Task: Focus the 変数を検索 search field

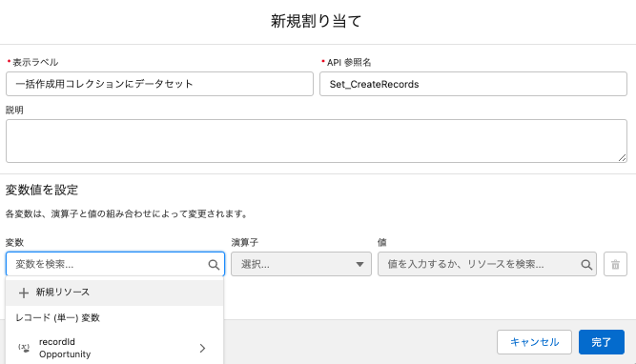Action: tap(115, 264)
